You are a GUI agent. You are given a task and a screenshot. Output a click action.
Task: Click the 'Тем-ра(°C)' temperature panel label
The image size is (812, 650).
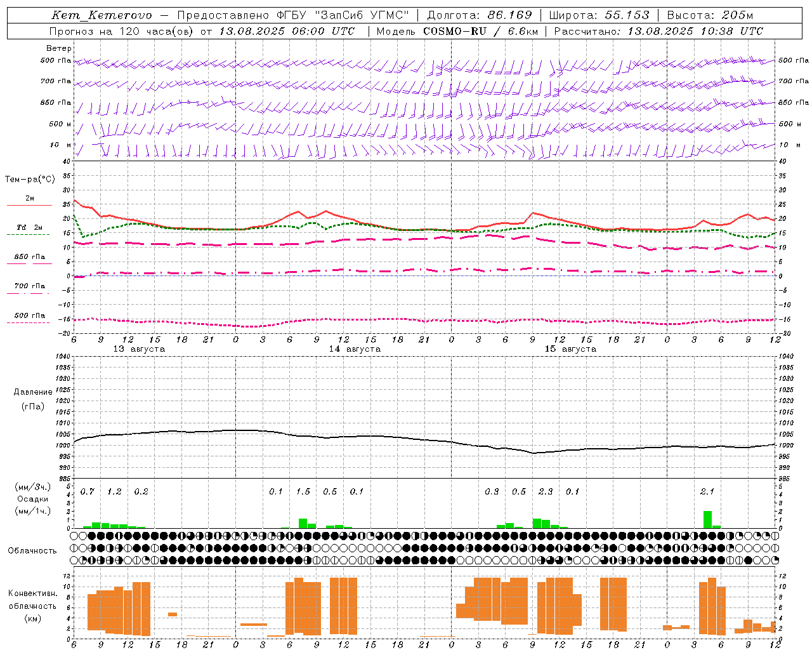[30, 180]
